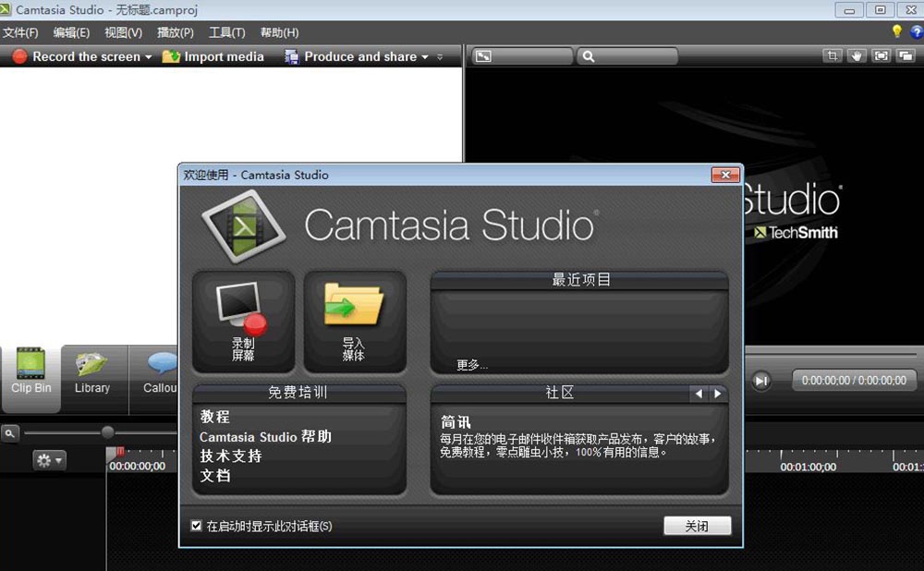The width and height of the screenshot is (924, 571).
Task: Open the Camtasia Studio 帮助 link
Action: point(266,437)
